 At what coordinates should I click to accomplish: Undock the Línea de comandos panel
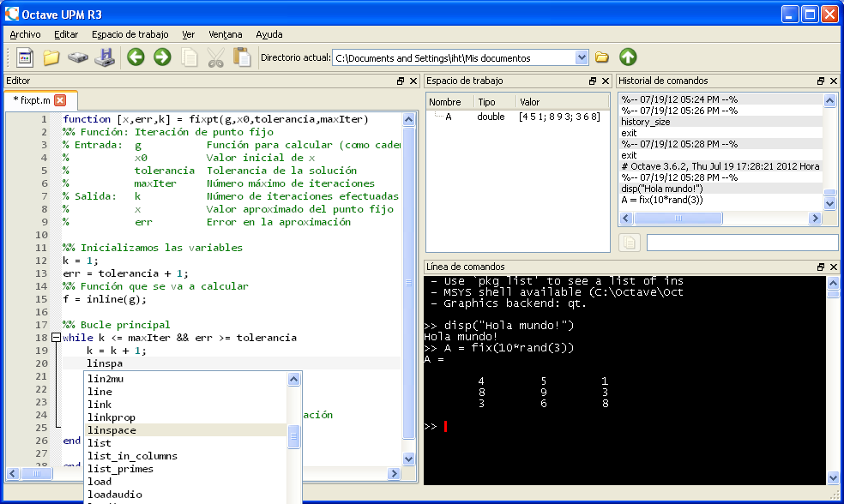[x=821, y=267]
